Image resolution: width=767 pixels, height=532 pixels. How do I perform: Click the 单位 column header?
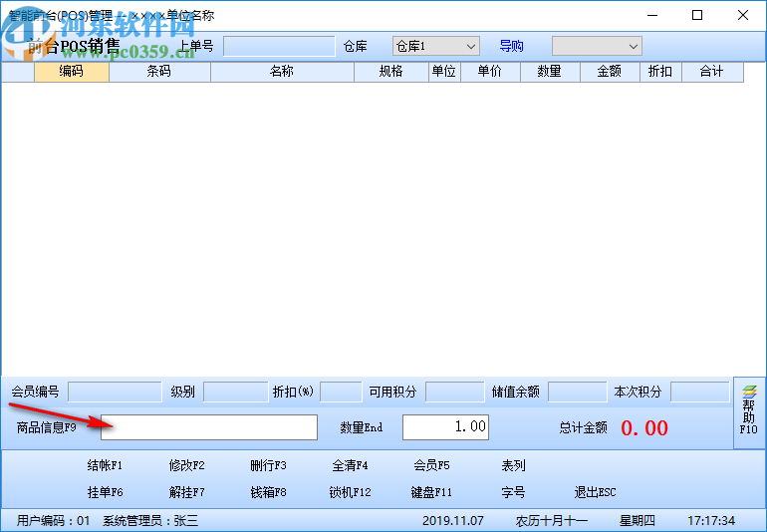[444, 72]
